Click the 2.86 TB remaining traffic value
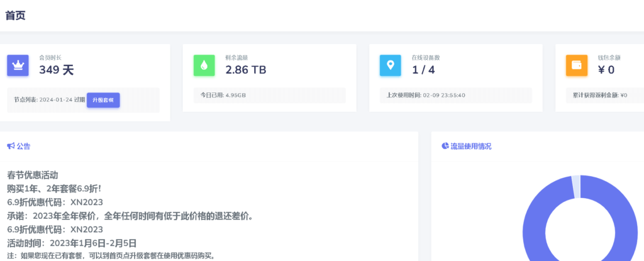The width and height of the screenshot is (644, 261). click(x=246, y=70)
